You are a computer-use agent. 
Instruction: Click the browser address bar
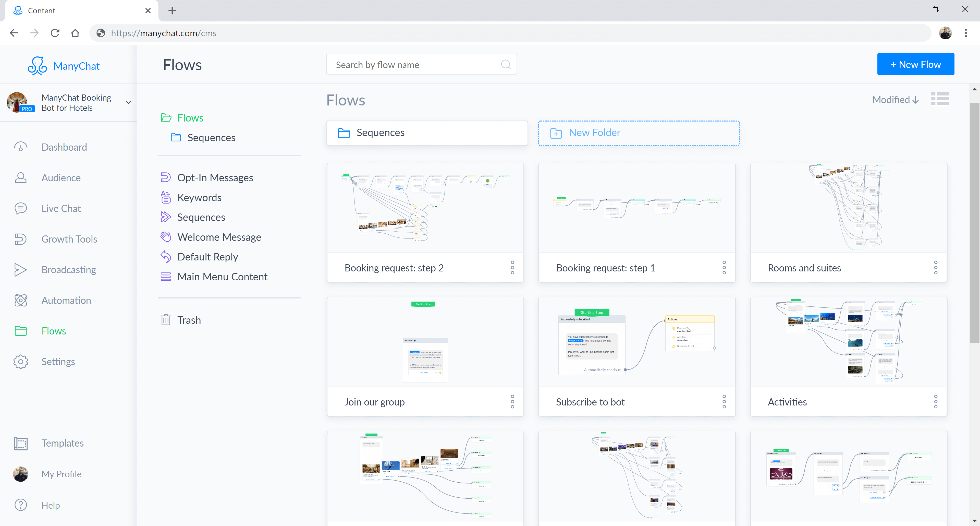(x=510, y=33)
